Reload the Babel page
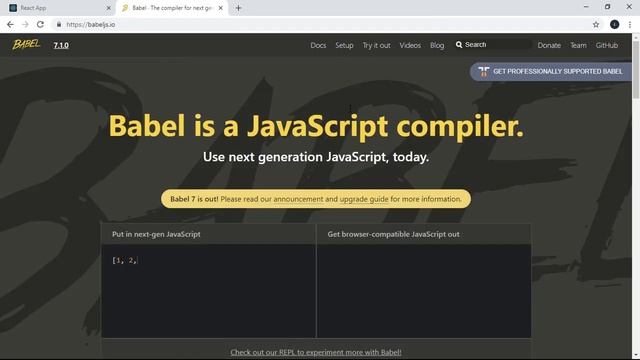Image resolution: width=640 pixels, height=360 pixels. (40, 24)
